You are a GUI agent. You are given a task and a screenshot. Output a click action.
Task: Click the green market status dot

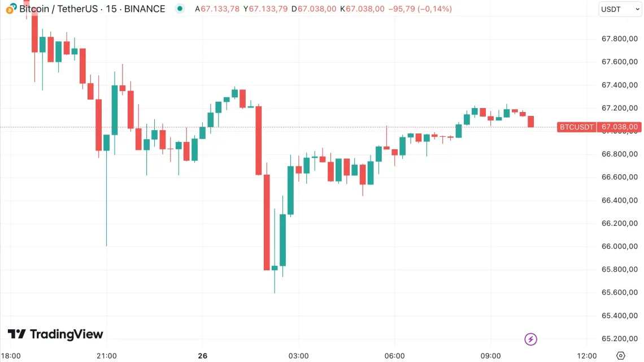pyautogui.click(x=180, y=9)
